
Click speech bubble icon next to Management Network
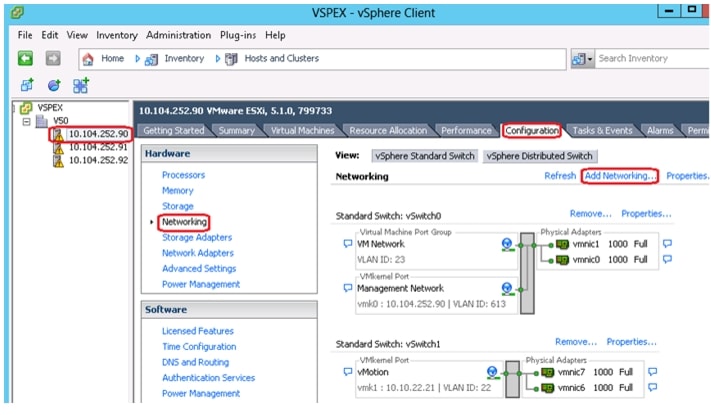[348, 288]
